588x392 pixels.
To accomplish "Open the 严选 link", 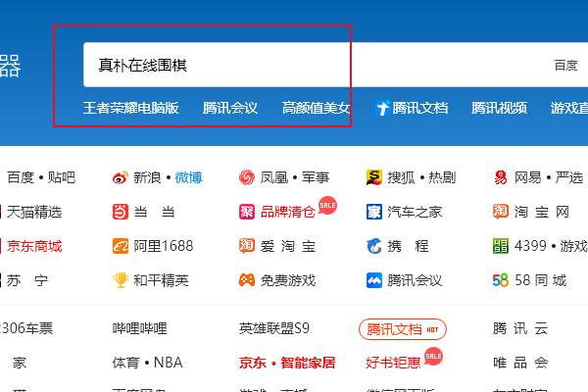I will click(569, 177).
